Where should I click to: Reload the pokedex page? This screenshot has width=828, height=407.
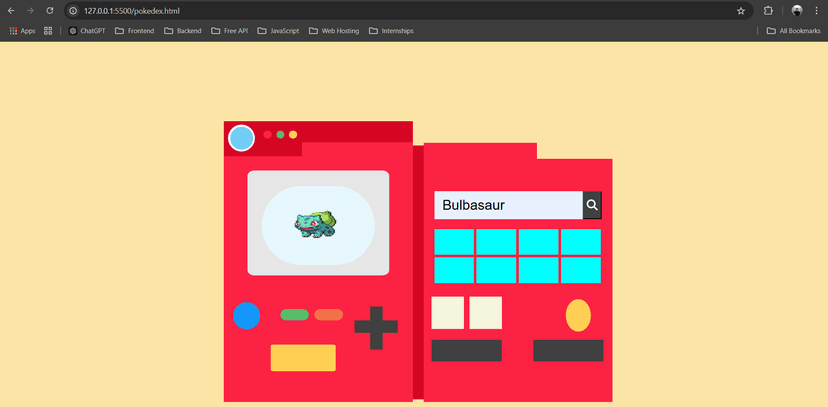(50, 11)
